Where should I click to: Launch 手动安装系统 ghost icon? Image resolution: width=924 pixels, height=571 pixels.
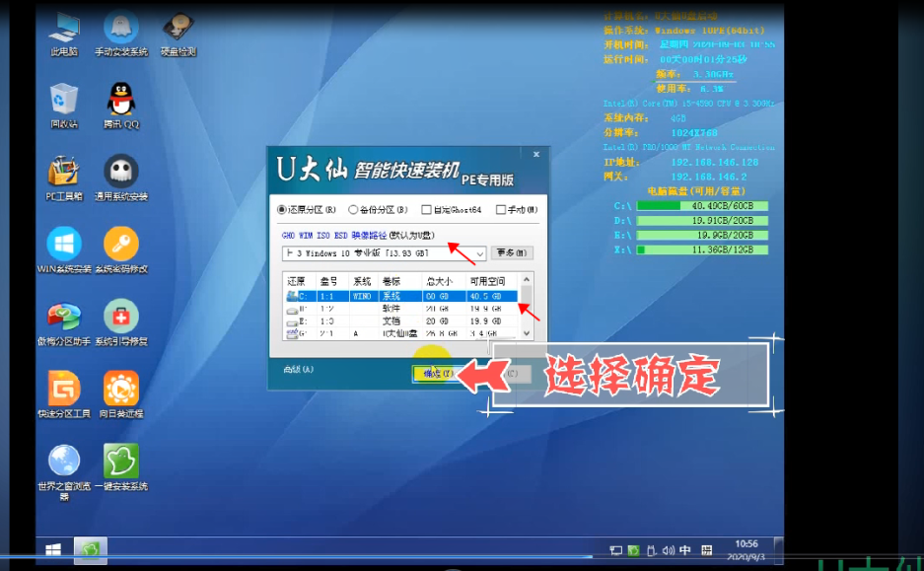click(x=121, y=35)
